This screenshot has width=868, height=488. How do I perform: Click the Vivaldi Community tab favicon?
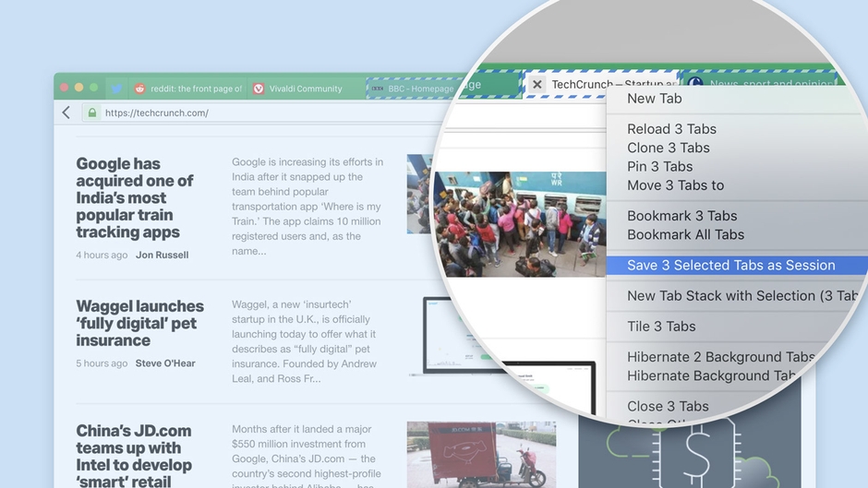point(259,89)
